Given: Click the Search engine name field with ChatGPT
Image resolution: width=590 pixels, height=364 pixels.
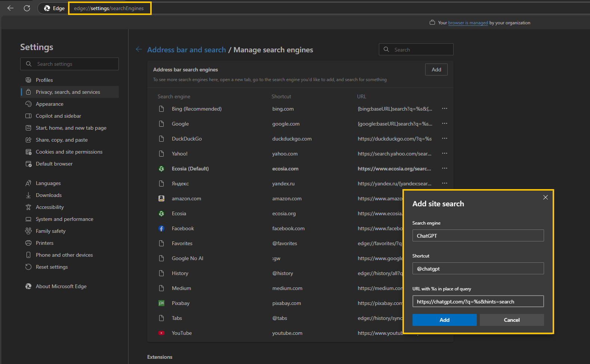Looking at the screenshot, I should coord(478,235).
